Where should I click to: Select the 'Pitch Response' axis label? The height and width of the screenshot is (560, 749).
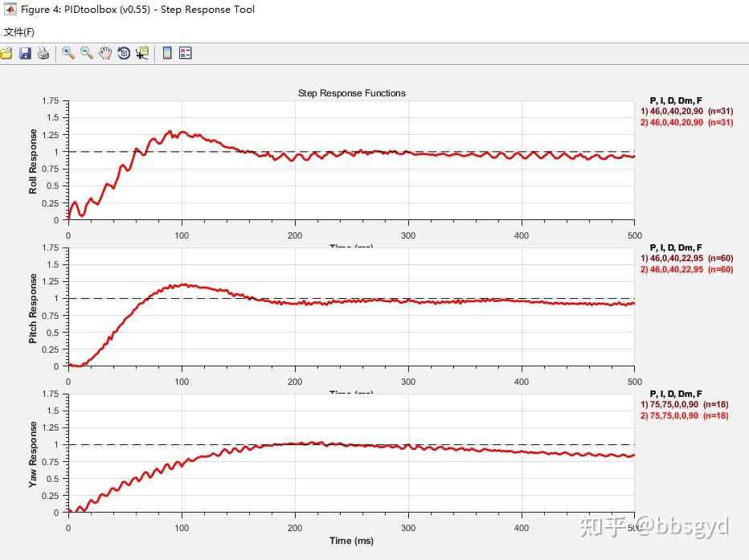pyautogui.click(x=32, y=308)
